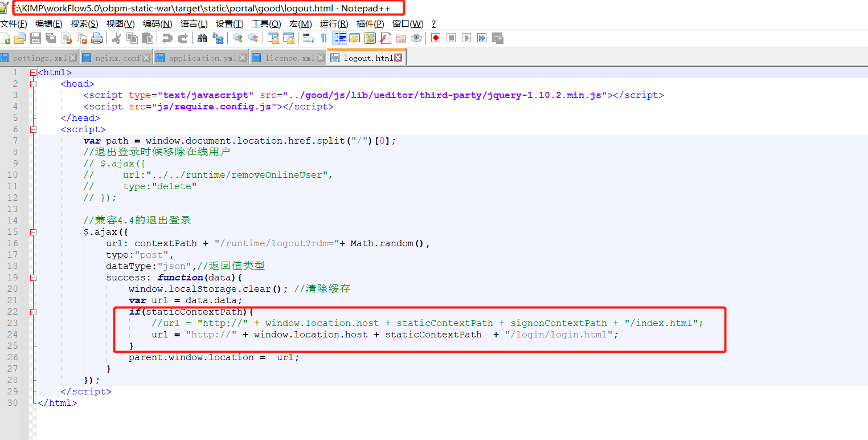The image size is (868, 440).
Task: Open the 语言(L) menu
Action: (194, 23)
